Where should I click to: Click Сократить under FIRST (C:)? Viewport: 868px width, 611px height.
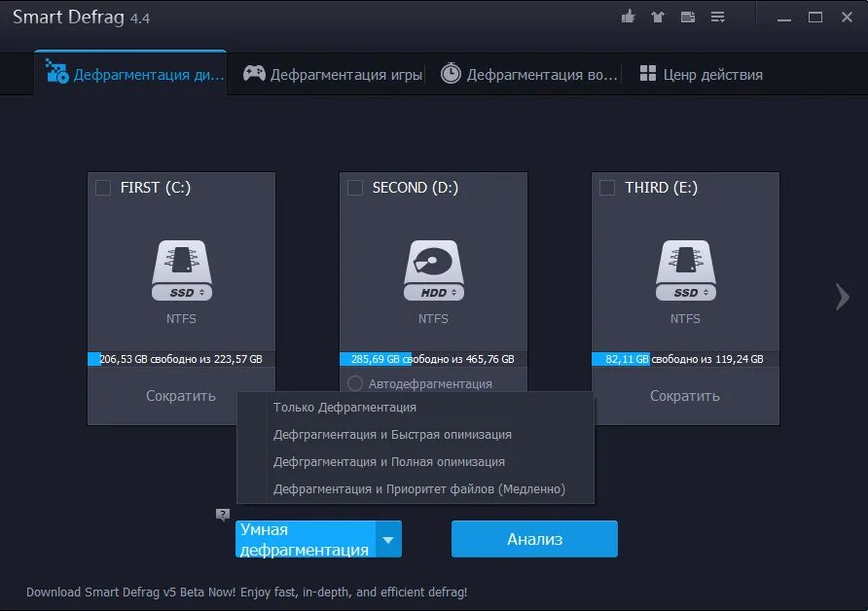pos(181,396)
